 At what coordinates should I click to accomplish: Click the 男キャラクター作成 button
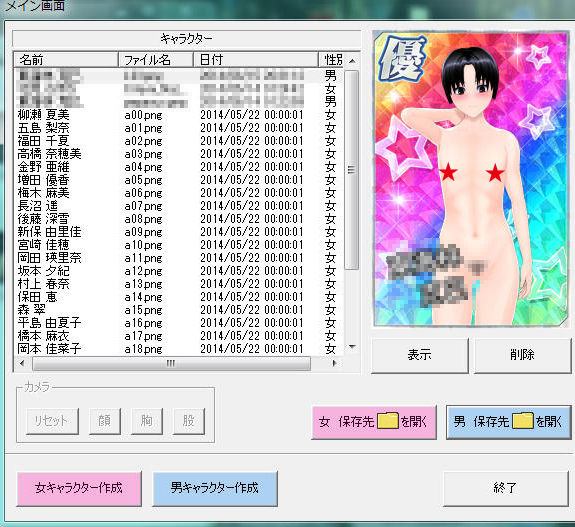215,488
